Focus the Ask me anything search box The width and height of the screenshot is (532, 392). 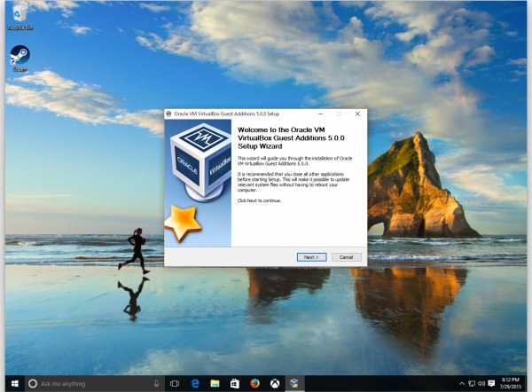point(95,383)
